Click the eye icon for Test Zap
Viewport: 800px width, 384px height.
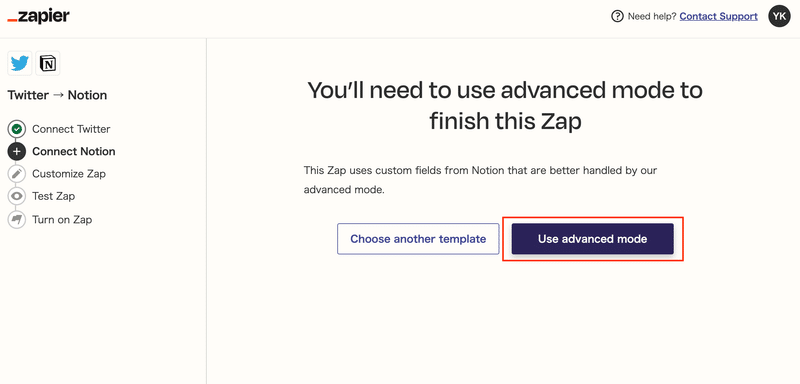click(x=16, y=196)
